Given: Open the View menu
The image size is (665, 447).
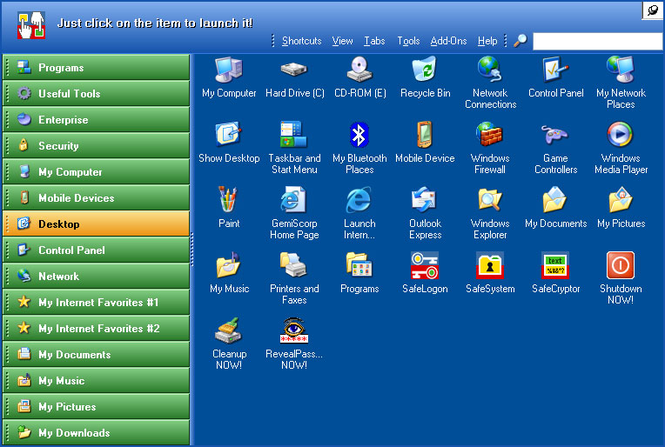Looking at the screenshot, I should 342,41.
